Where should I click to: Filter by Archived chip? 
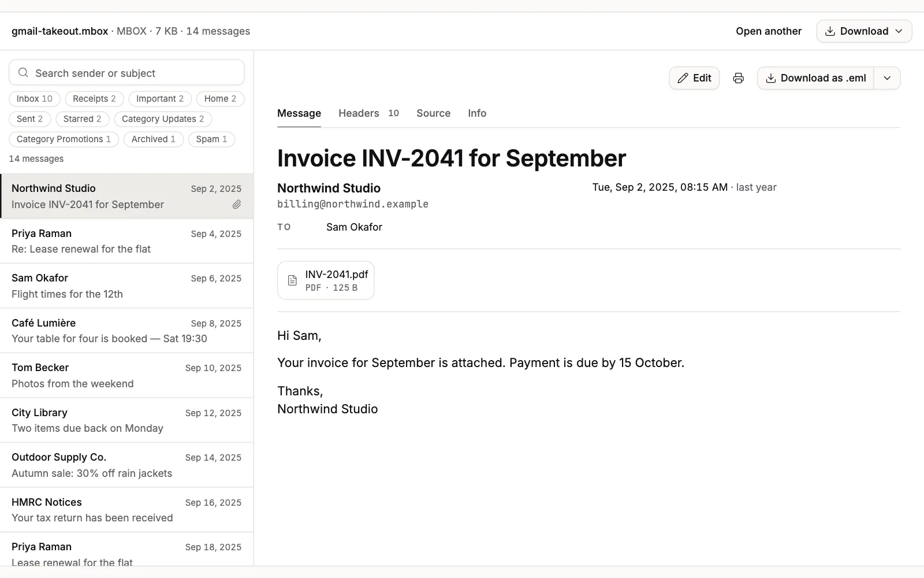click(x=153, y=139)
